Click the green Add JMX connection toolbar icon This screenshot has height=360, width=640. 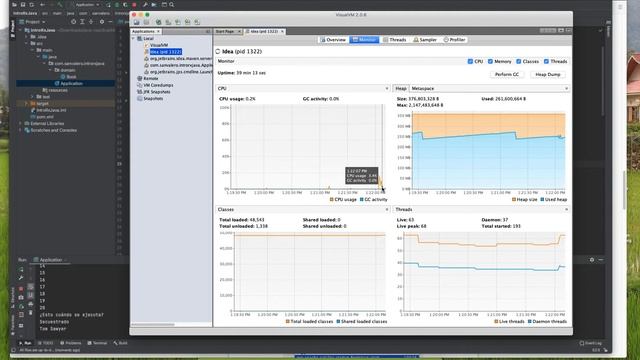(x=158, y=22)
